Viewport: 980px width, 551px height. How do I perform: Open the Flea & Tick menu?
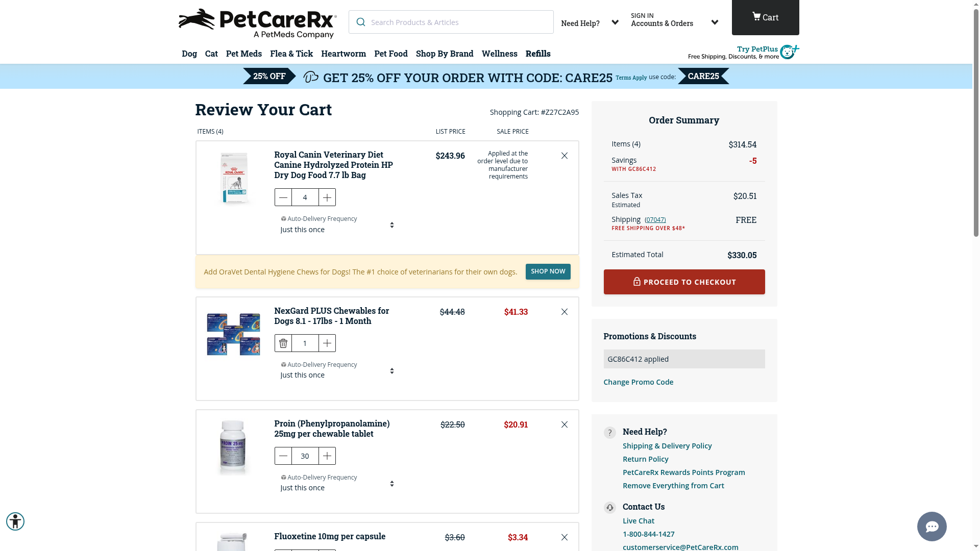[291, 54]
